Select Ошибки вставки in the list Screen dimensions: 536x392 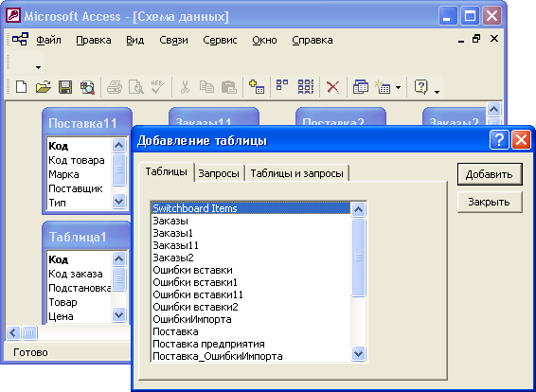[251, 270]
